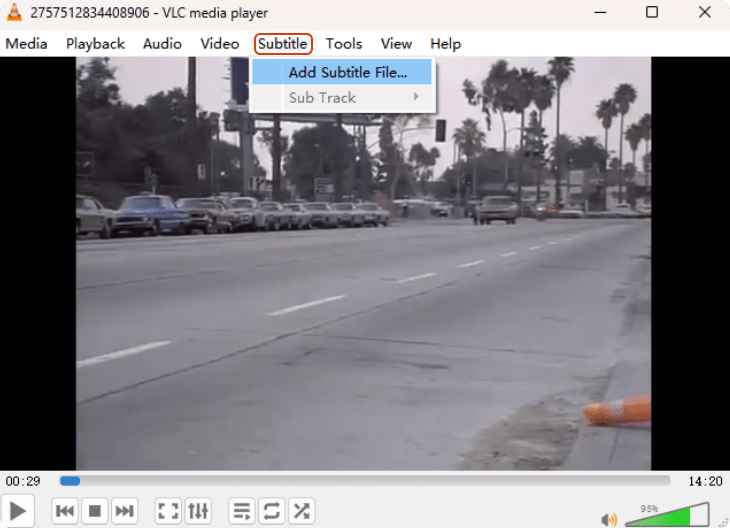Open the Playback menu

click(x=95, y=43)
